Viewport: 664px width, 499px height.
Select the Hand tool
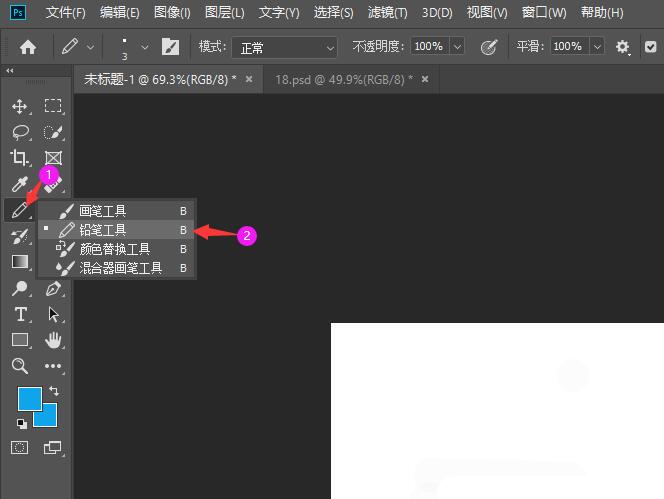pyautogui.click(x=53, y=340)
